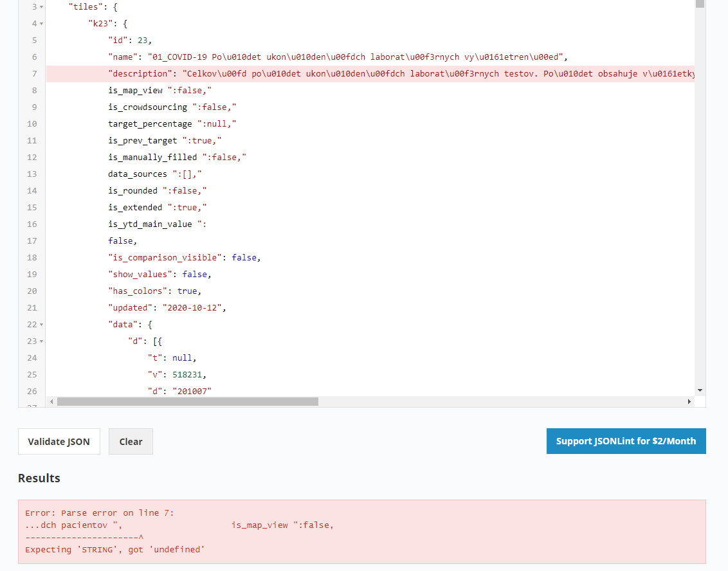Collapse the "tiles" object on line 3
The height and width of the screenshot is (571, 728).
pos(41,6)
